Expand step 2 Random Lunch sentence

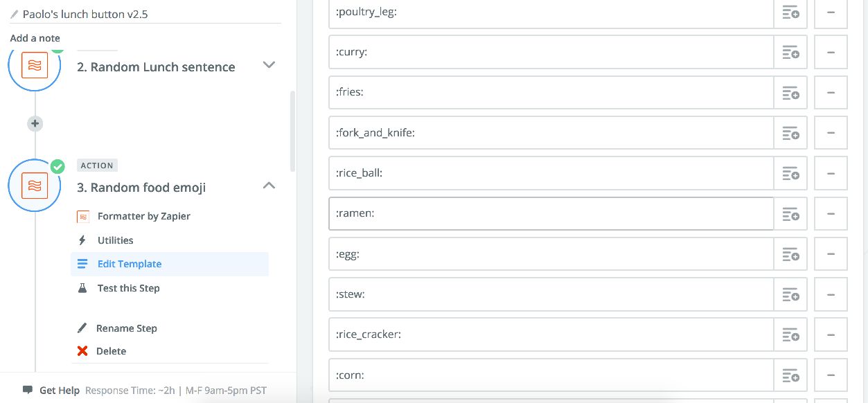tap(269, 65)
